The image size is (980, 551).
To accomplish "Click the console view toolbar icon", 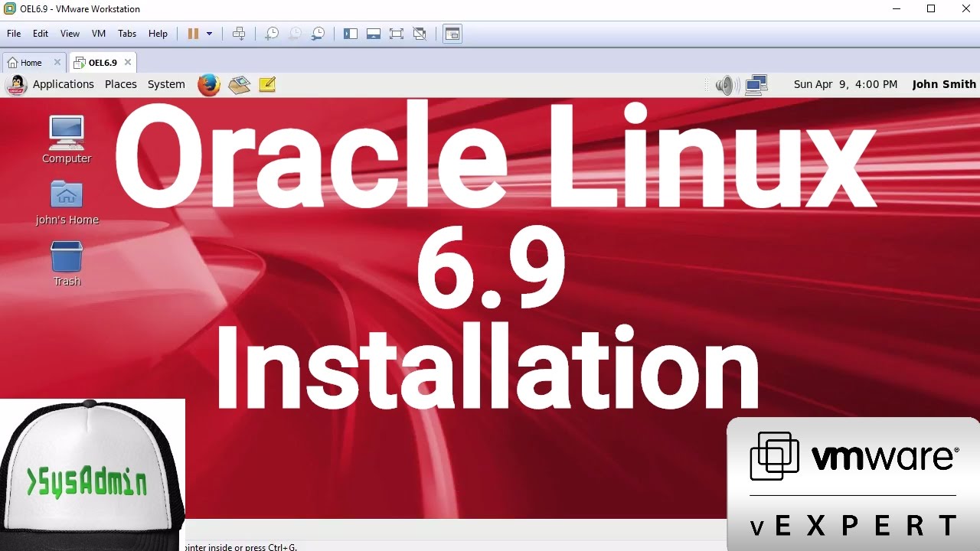I will 452,34.
